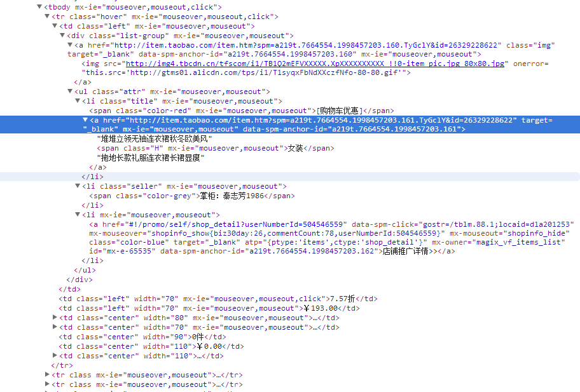
Task: Click the 店铺推广详情>> anchor text
Action: click(410, 251)
